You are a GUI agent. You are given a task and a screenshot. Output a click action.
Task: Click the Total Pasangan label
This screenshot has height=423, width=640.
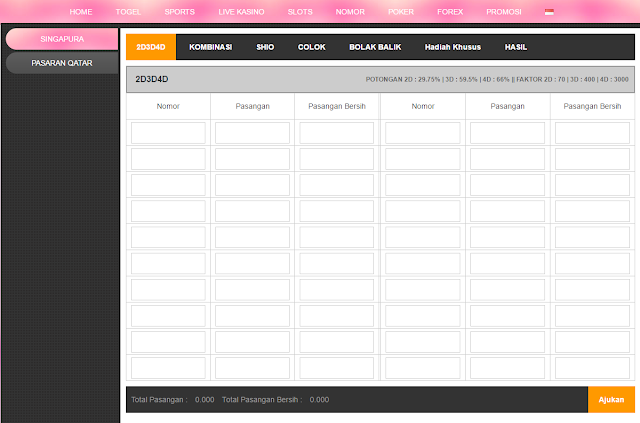(x=159, y=400)
